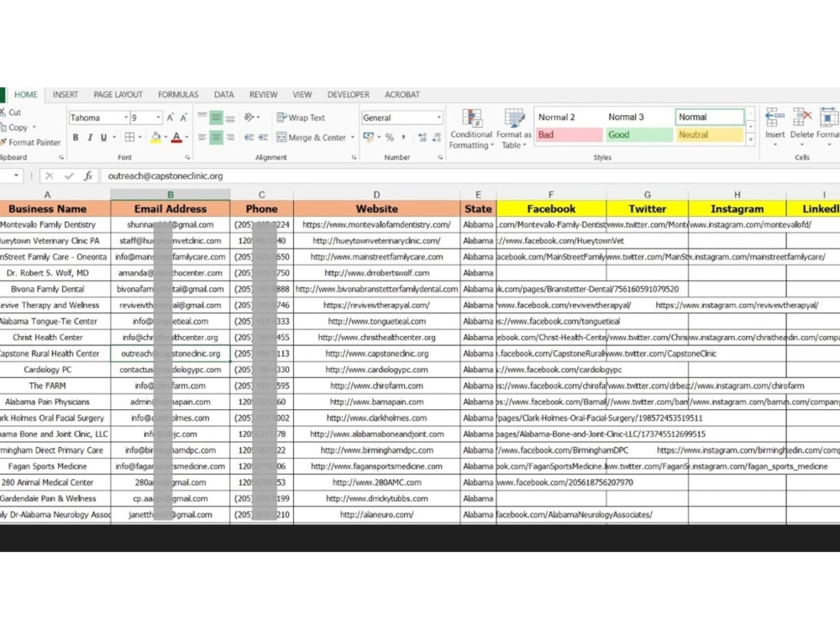Toggle Center horizontal alignment
This screenshot has height=630, width=840.
[x=216, y=138]
